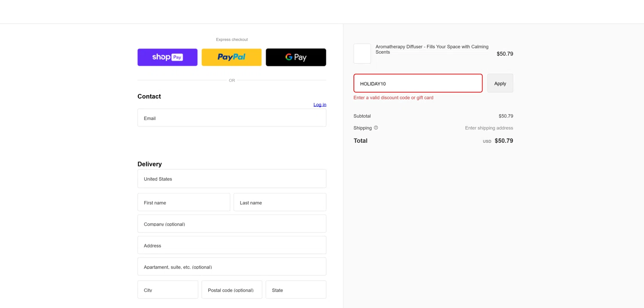Click the Aromatherapy Diffuser product thumbnail
The image size is (644, 308).
click(362, 54)
